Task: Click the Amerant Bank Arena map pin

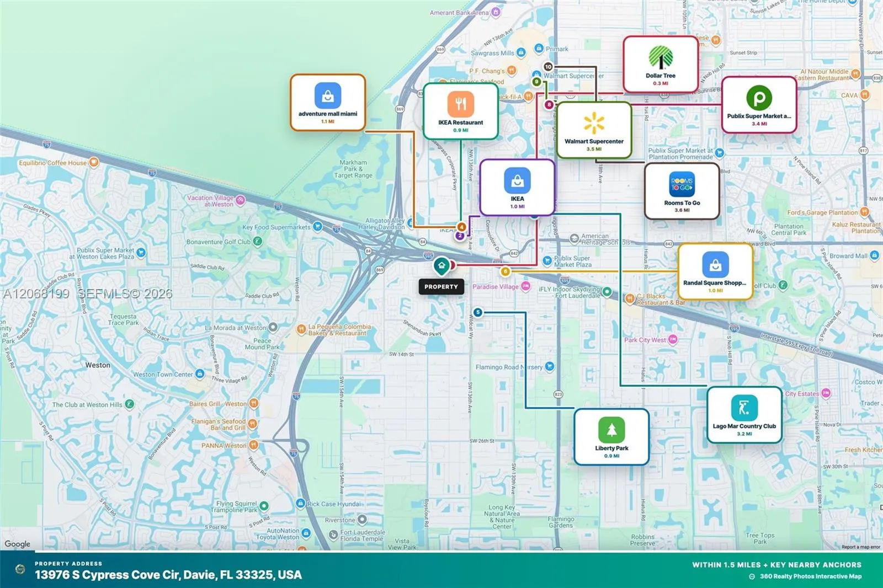Action: [x=496, y=12]
